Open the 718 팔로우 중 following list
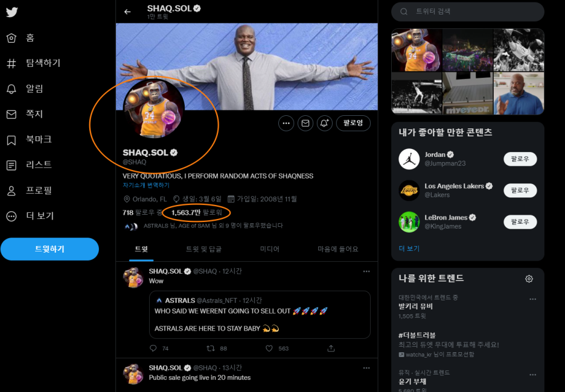The width and height of the screenshot is (565, 392). click(x=142, y=213)
